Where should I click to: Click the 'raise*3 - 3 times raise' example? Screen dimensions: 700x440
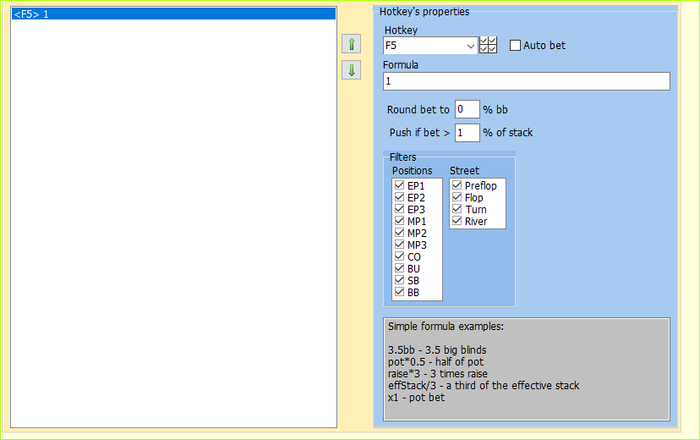click(438, 374)
